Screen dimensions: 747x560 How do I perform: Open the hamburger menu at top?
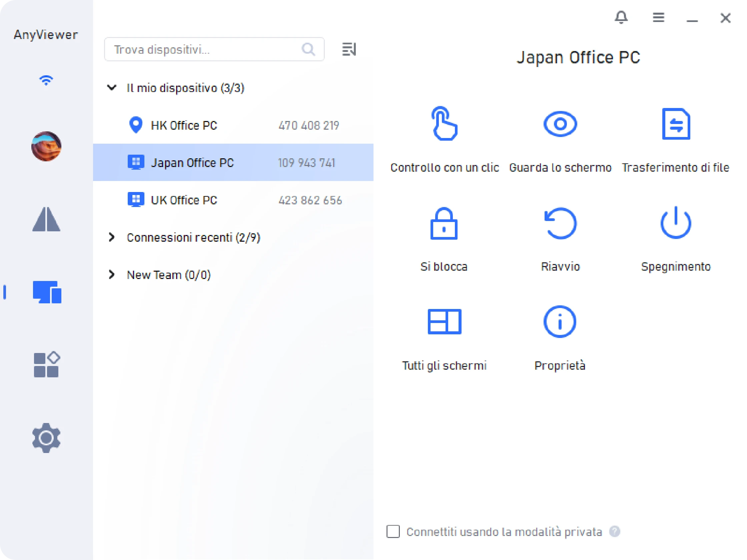click(x=658, y=17)
